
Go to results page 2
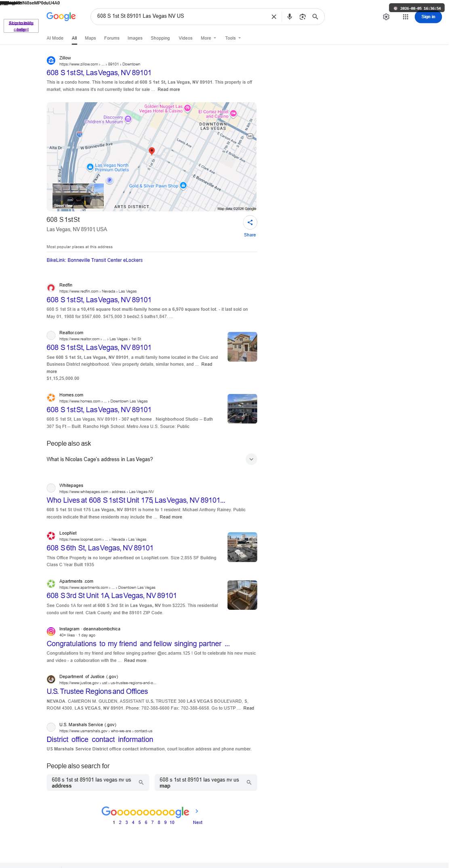[x=120, y=822]
